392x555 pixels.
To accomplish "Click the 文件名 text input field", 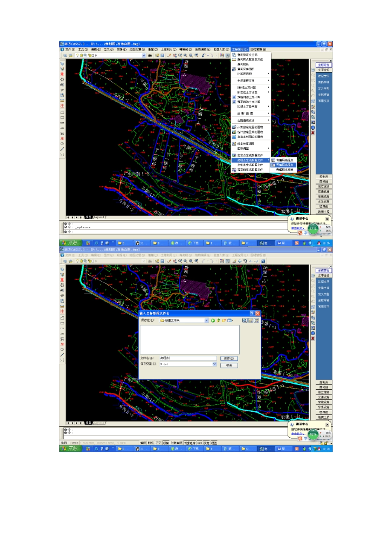I will pyautogui.click(x=188, y=358).
